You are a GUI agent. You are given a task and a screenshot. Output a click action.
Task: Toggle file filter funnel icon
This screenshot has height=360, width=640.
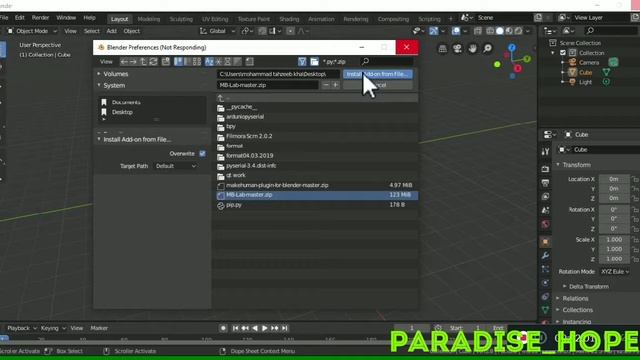click(302, 62)
